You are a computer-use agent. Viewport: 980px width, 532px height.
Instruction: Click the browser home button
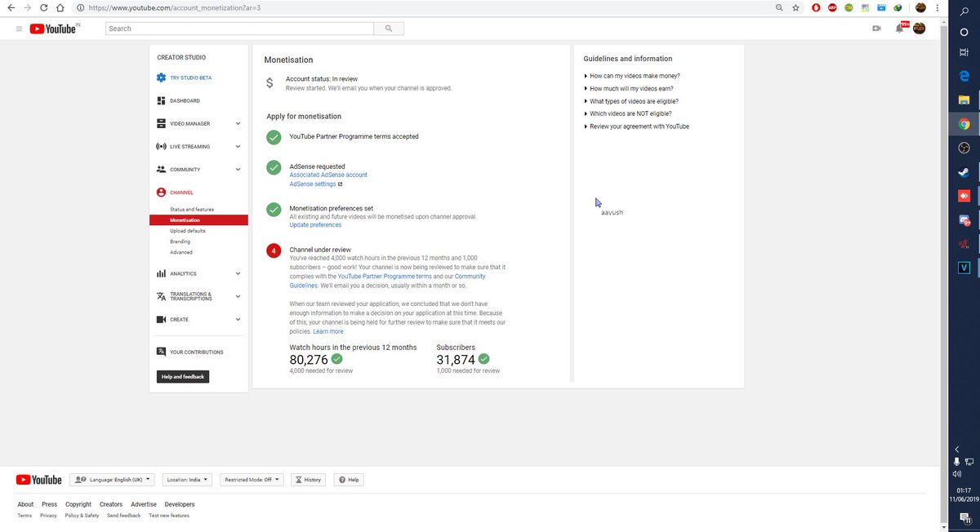(x=60, y=7)
